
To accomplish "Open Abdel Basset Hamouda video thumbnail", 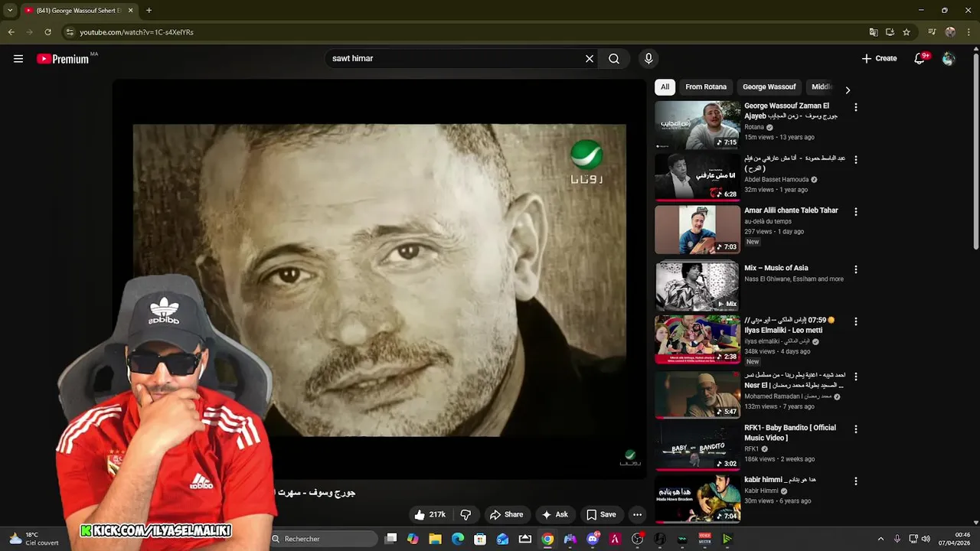I will tap(697, 177).
